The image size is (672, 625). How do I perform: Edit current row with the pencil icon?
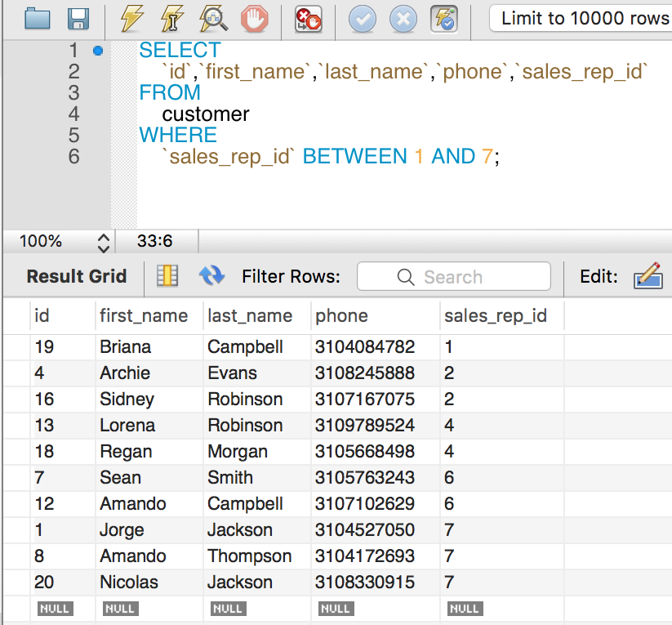point(648,276)
